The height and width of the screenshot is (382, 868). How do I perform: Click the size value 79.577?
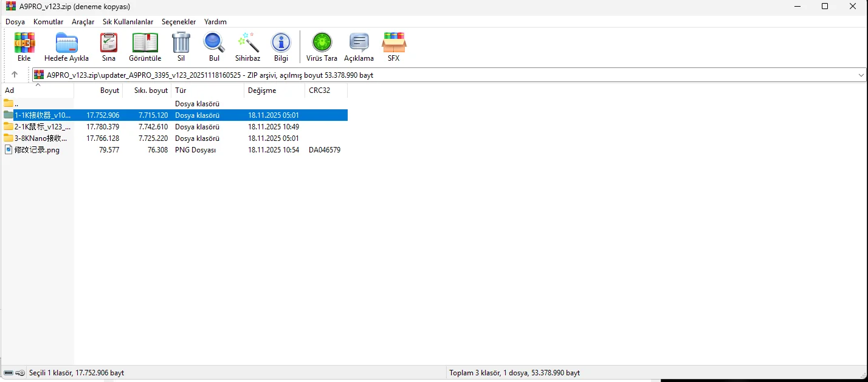(x=109, y=149)
